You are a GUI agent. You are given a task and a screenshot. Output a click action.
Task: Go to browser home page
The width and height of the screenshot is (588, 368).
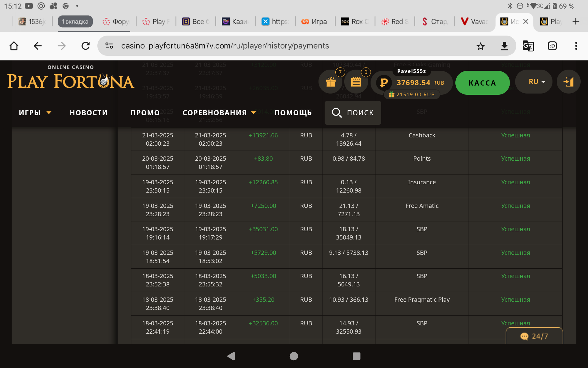(14, 46)
